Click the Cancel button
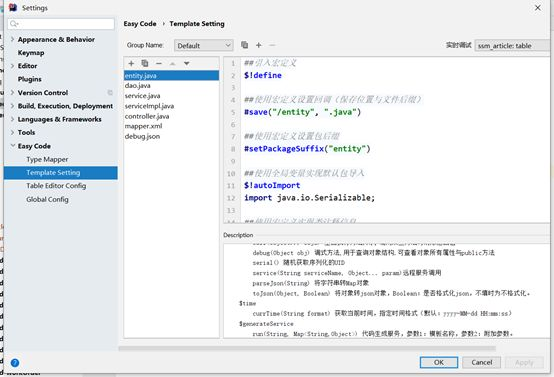 (x=481, y=362)
